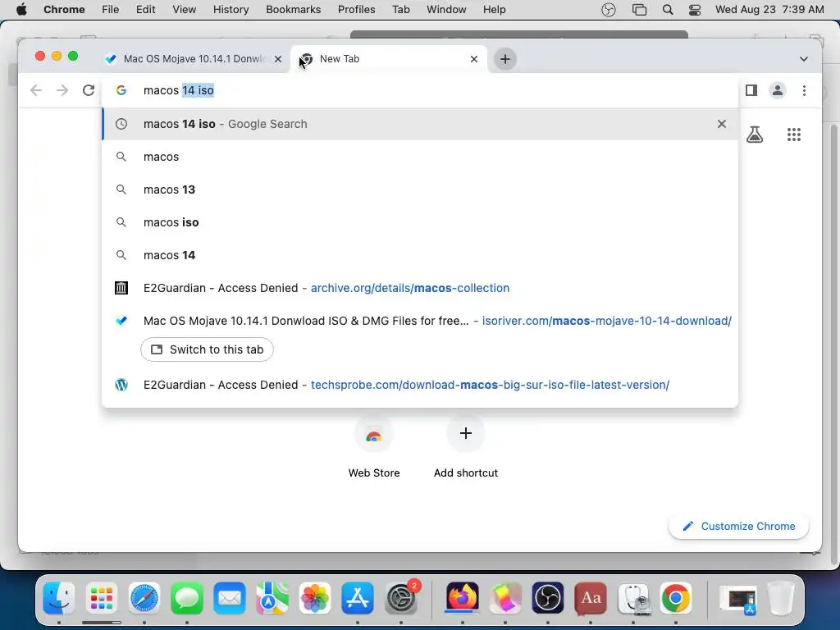
Task: Remove the 'macos 14 iso' suggestion
Action: click(722, 124)
